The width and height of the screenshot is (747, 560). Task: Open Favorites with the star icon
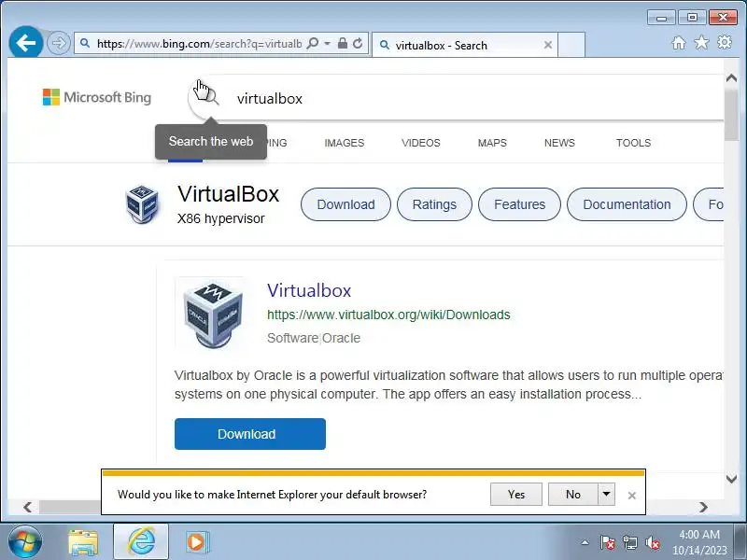coord(701,42)
